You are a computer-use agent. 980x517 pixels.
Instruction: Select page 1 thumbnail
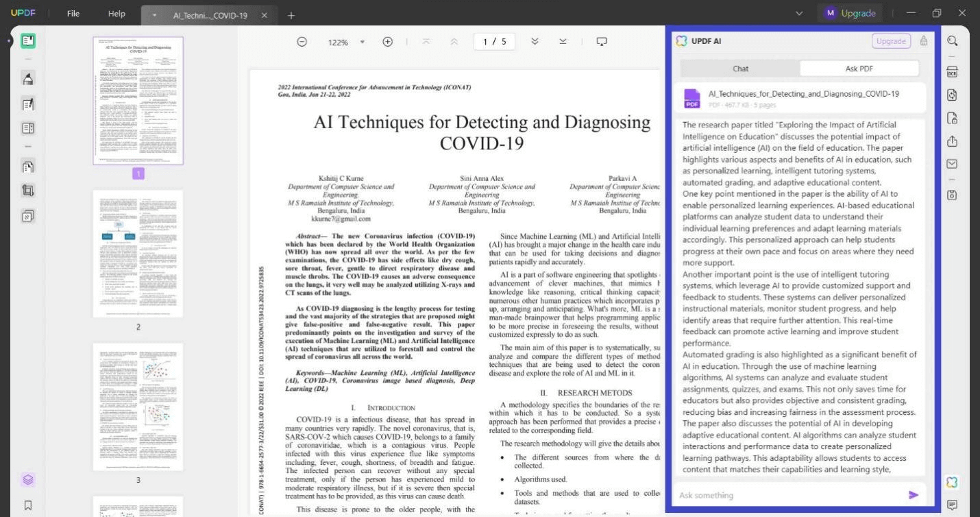pos(138,101)
